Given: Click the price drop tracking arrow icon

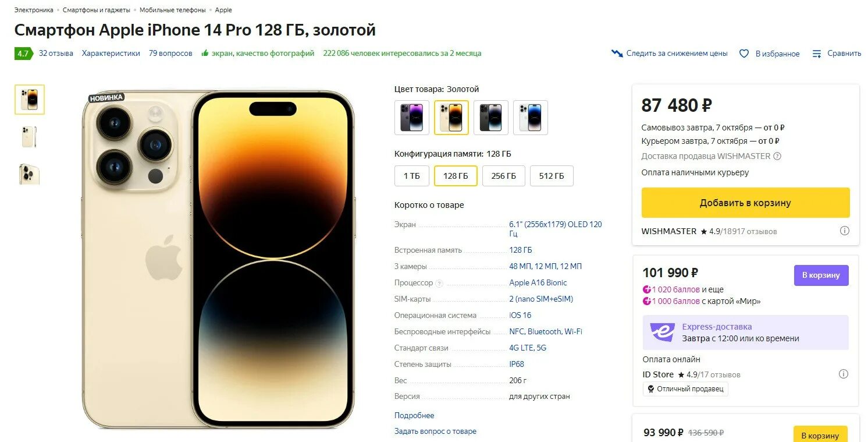Looking at the screenshot, I should tap(617, 54).
